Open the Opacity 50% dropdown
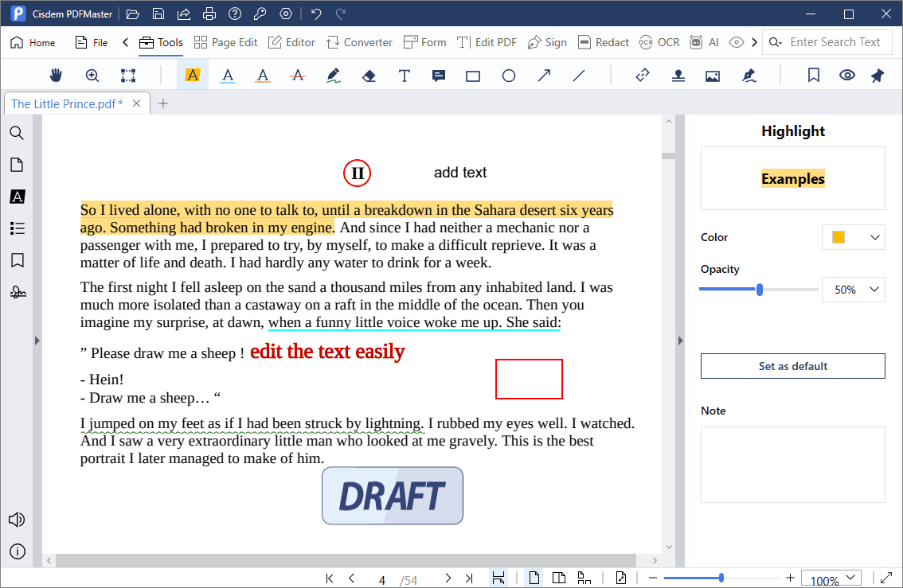903x588 pixels. (853, 290)
